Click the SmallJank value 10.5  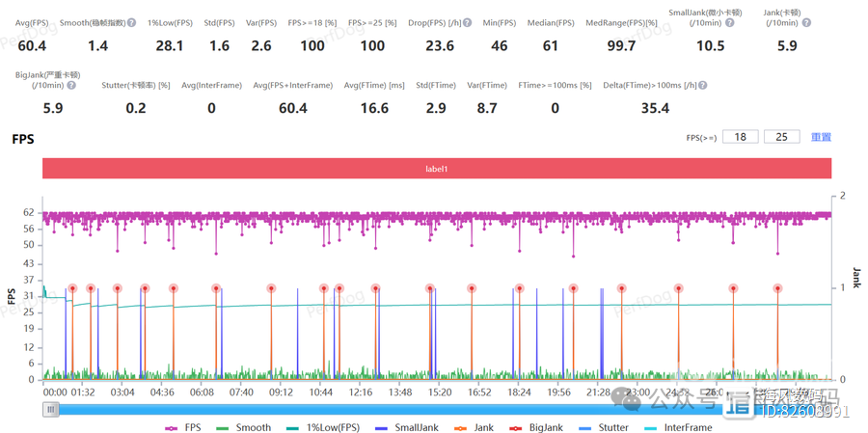click(710, 46)
